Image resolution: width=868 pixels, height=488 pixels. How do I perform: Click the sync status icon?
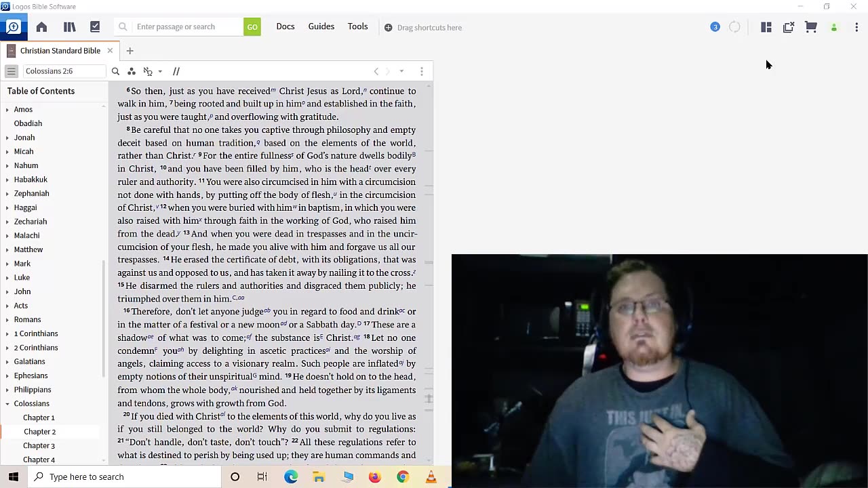734,27
